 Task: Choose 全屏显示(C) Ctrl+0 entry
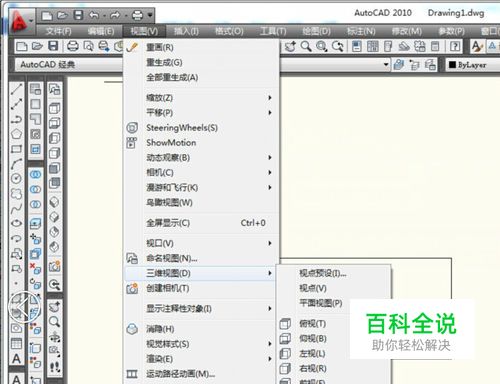coord(201,223)
